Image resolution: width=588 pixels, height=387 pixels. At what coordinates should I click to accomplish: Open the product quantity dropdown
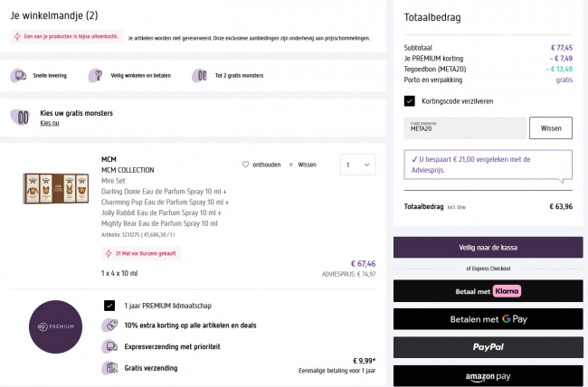[x=356, y=165]
